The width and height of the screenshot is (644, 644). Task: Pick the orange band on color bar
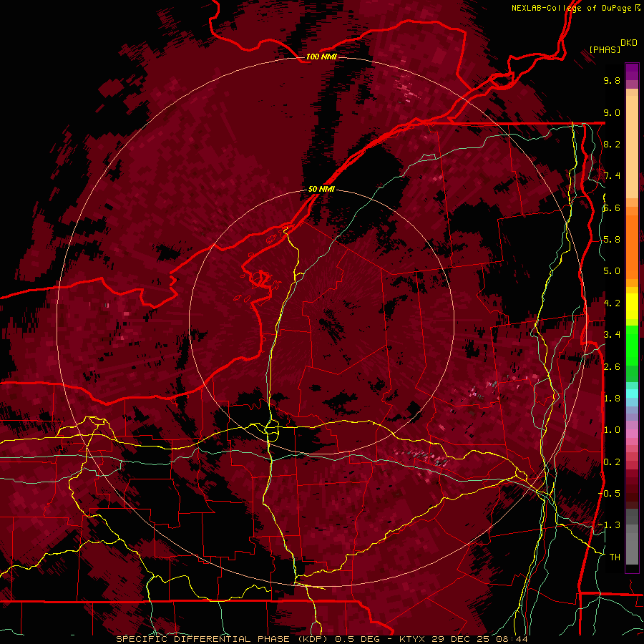click(x=632, y=246)
